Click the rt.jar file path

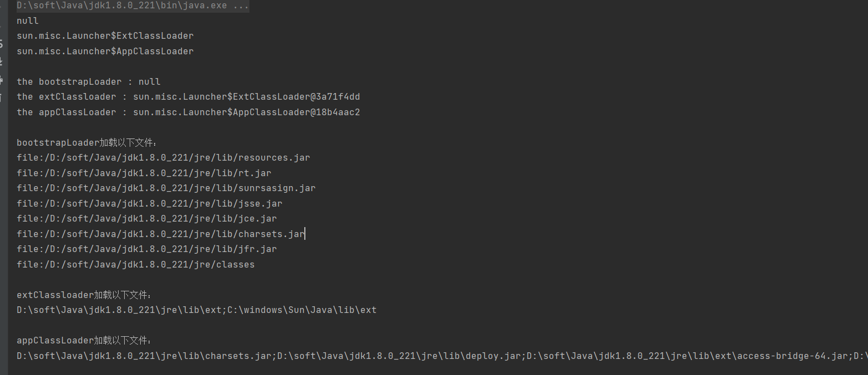tap(144, 173)
